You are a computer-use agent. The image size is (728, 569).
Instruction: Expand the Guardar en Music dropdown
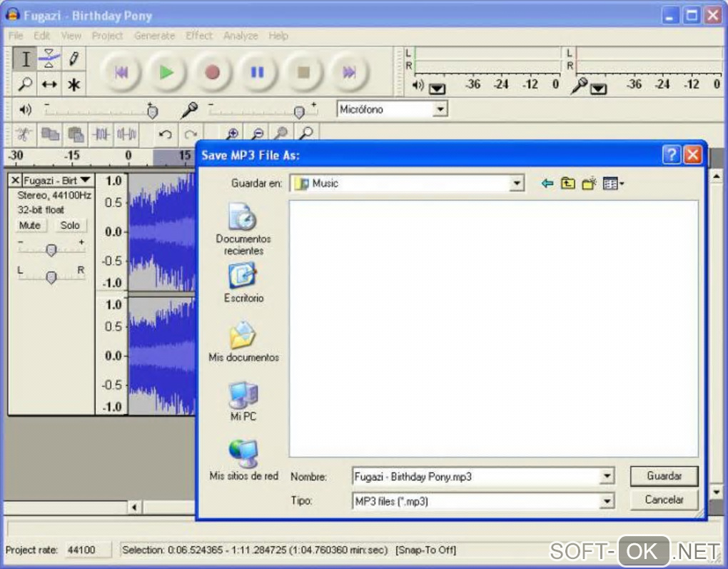tap(516, 183)
